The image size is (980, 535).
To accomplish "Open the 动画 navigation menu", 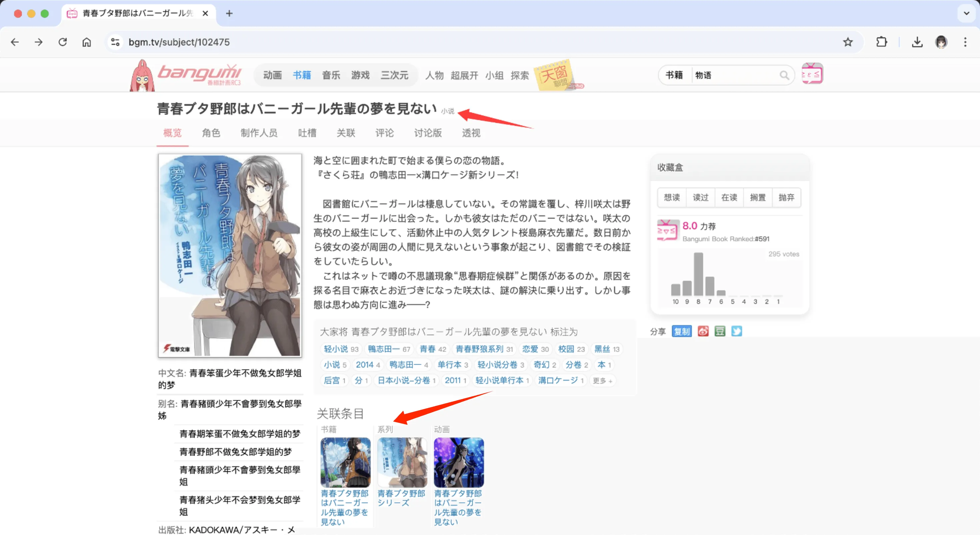I will pyautogui.click(x=272, y=75).
